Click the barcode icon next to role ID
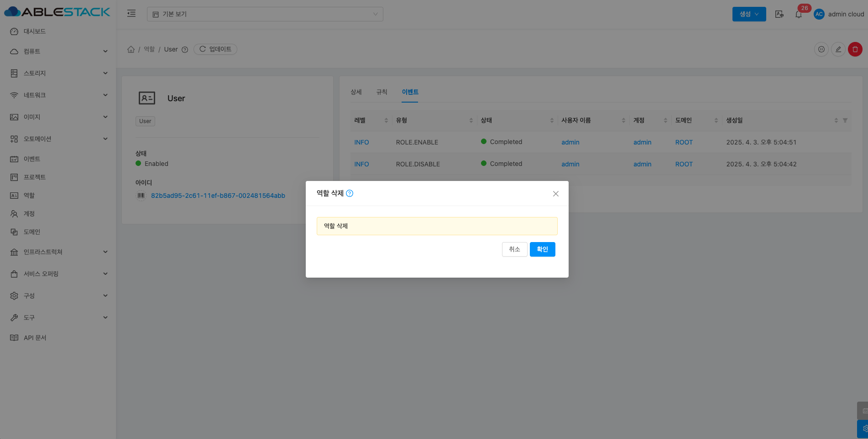Screen dimensions: 868x439 141,196
